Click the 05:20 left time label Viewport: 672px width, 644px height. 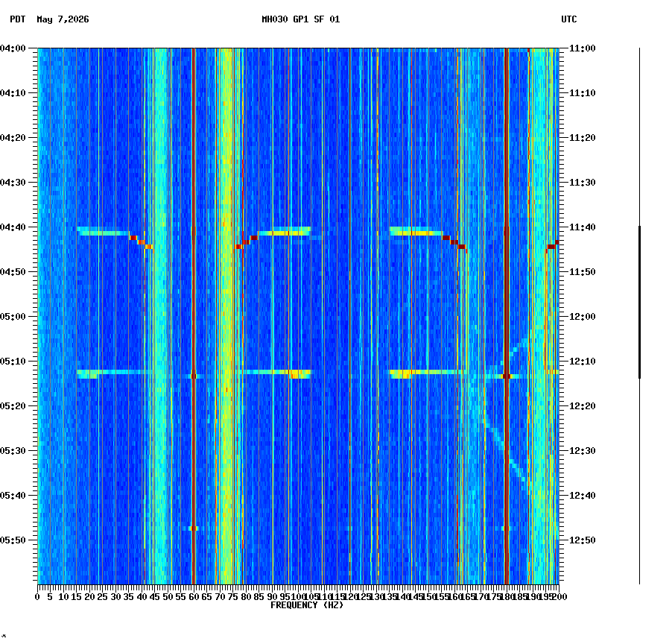pos(13,406)
